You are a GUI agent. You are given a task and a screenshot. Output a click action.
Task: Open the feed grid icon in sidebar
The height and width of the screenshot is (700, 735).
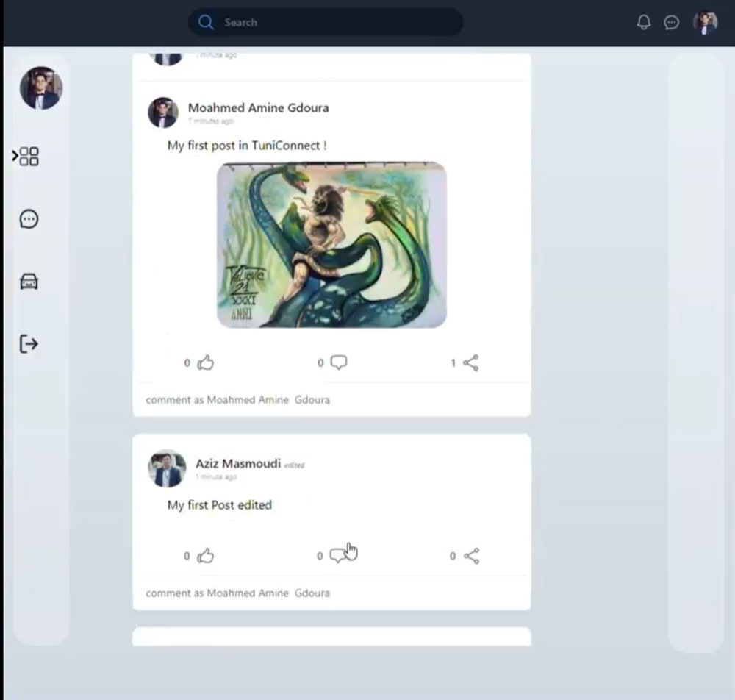(x=29, y=156)
